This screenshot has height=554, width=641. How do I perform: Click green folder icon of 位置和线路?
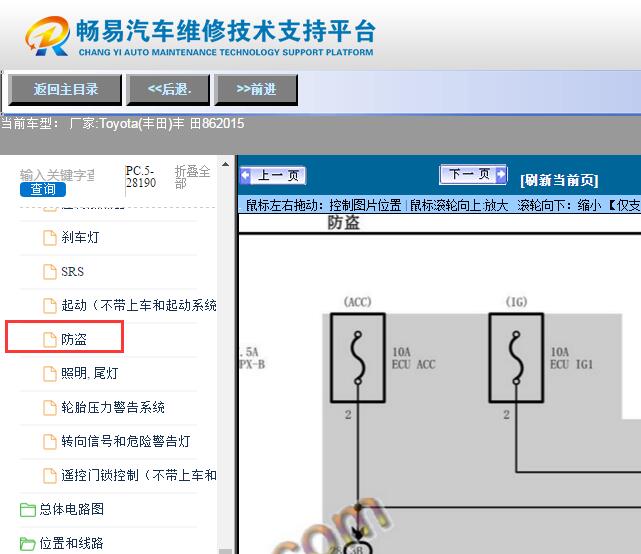pos(28,544)
